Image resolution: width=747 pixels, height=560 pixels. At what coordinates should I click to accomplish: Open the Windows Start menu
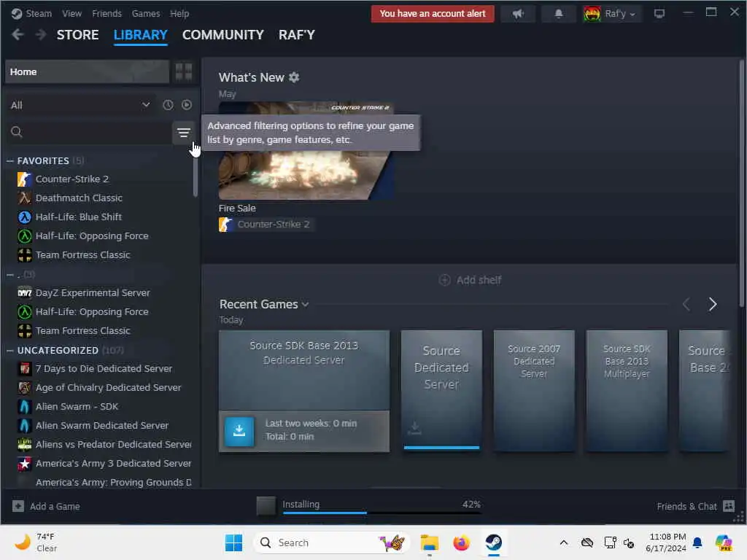point(233,542)
